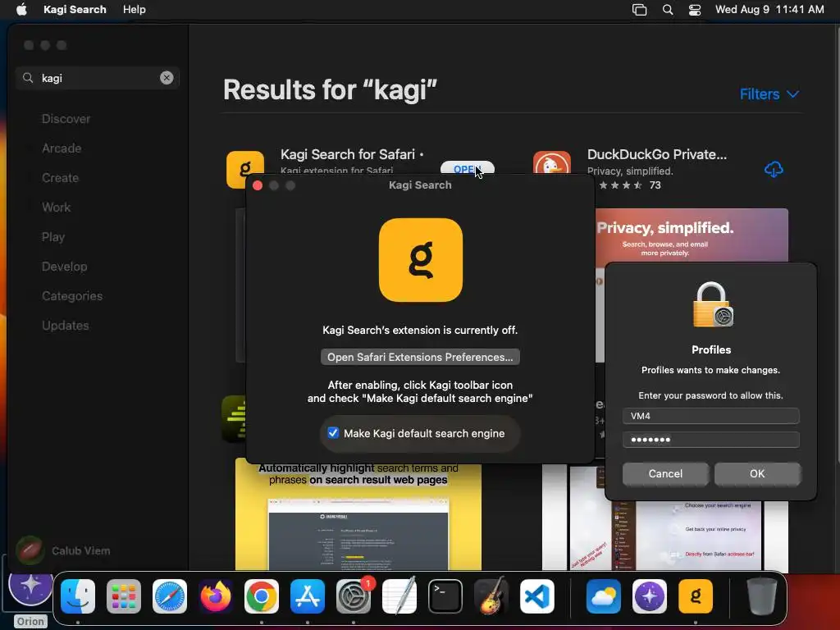Select Play in the App Store sidebar
This screenshot has height=630, width=840.
point(53,237)
